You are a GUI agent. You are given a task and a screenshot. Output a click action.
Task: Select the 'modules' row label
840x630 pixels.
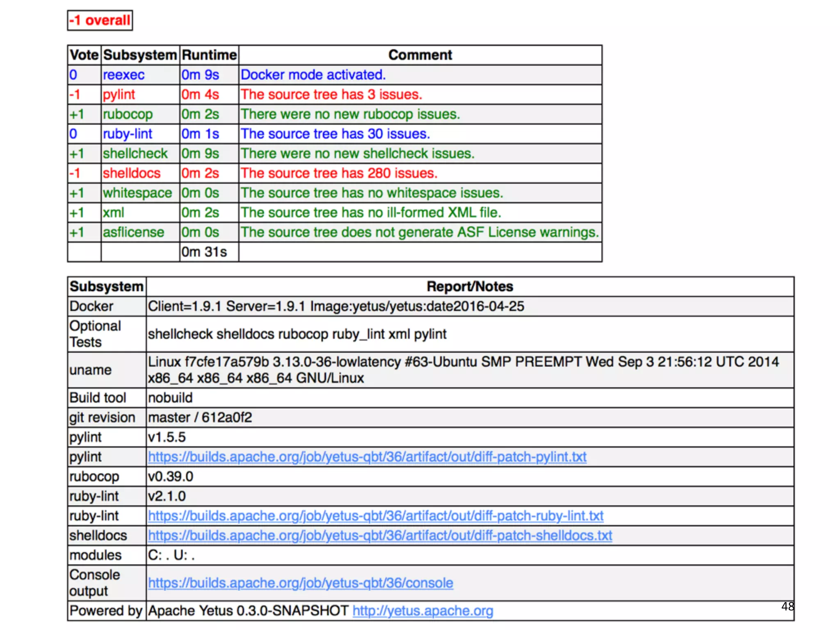(x=107, y=555)
